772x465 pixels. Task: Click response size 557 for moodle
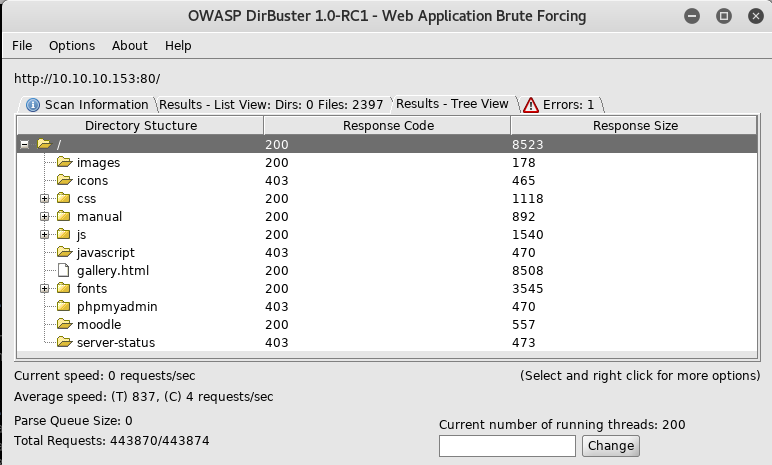(523, 325)
